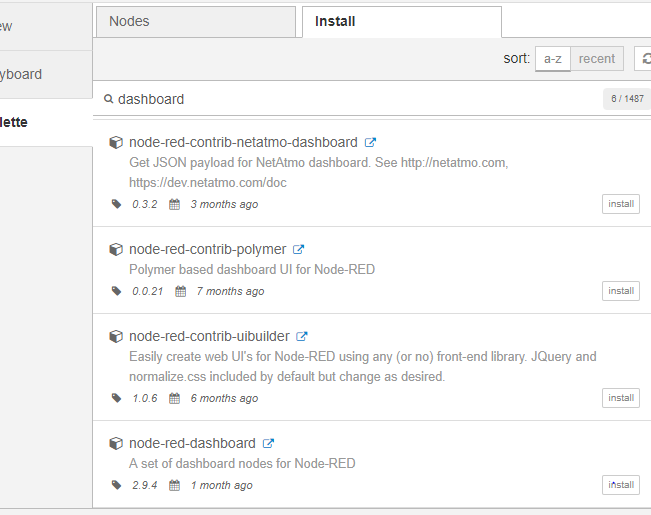Screen dimensions: 651x515
Task: Sort modules alphabetically a-z
Action: [553, 59]
